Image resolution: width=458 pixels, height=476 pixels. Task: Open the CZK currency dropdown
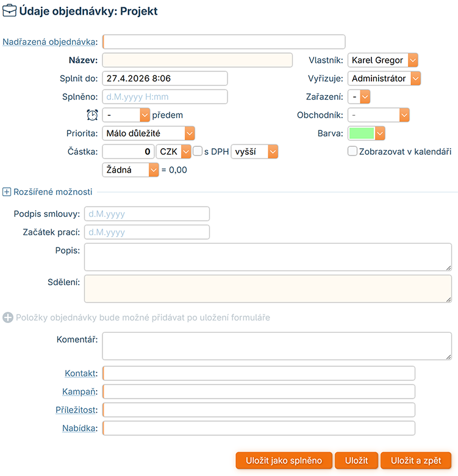tap(174, 151)
